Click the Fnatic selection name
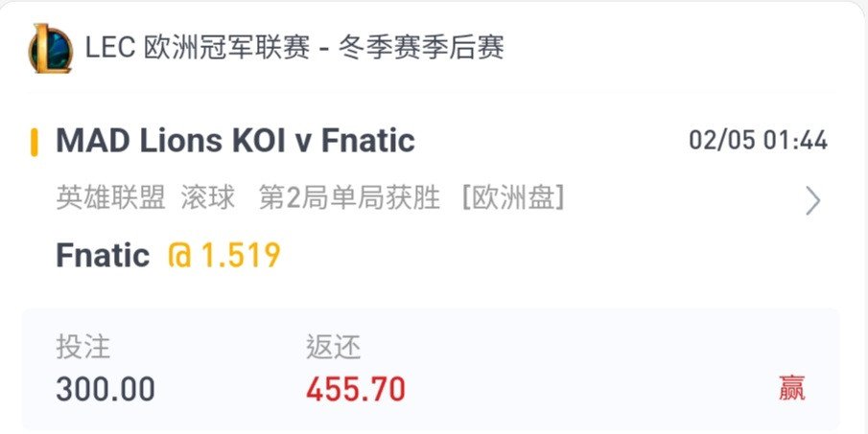Screen dimensions: 868x434 [103, 256]
